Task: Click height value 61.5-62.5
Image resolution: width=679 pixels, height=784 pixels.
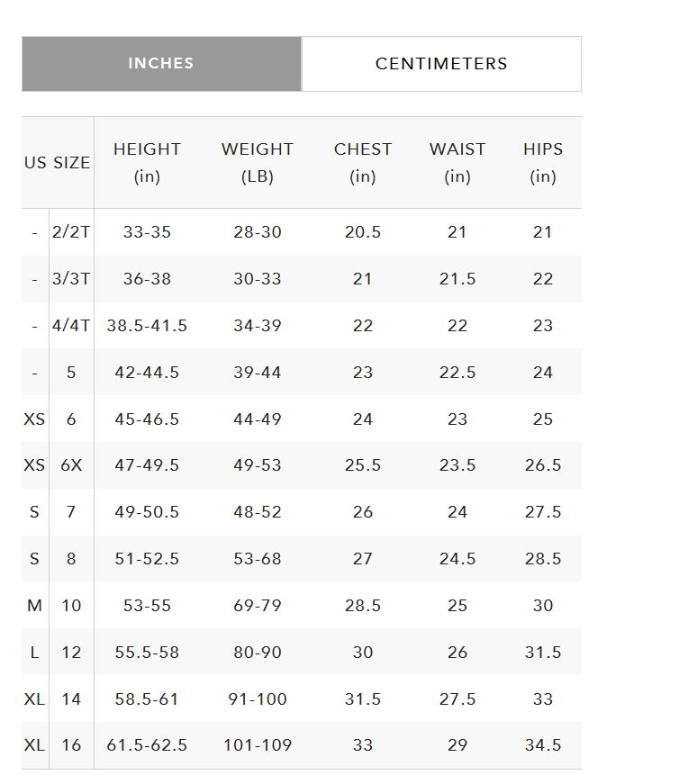Action: (x=147, y=745)
